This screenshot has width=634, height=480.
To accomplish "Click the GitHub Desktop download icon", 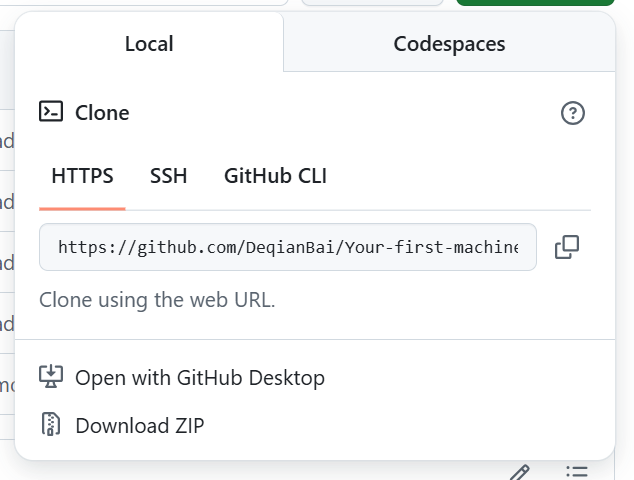I will click(x=51, y=376).
